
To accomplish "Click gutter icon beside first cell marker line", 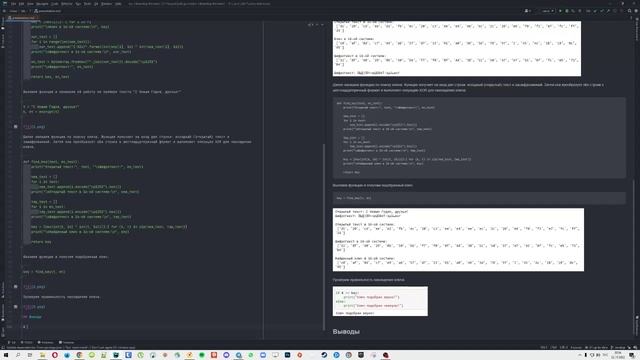I will pos(16,127).
